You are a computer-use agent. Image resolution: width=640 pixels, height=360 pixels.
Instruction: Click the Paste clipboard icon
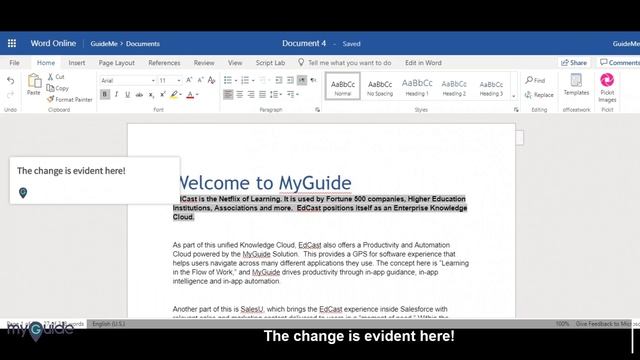(x=34, y=81)
